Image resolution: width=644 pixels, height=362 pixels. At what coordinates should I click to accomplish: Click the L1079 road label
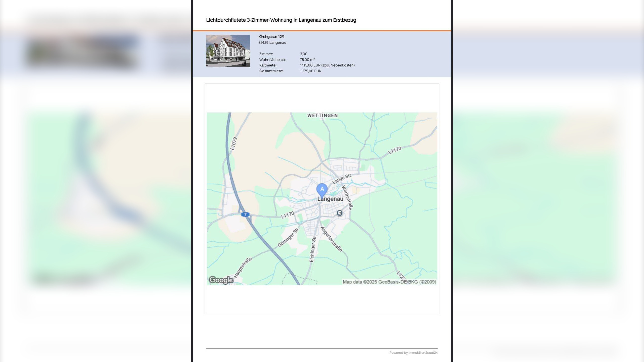234,144
